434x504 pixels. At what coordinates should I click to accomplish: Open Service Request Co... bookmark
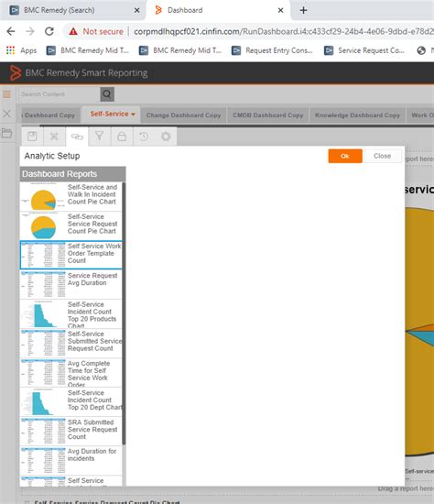(364, 50)
